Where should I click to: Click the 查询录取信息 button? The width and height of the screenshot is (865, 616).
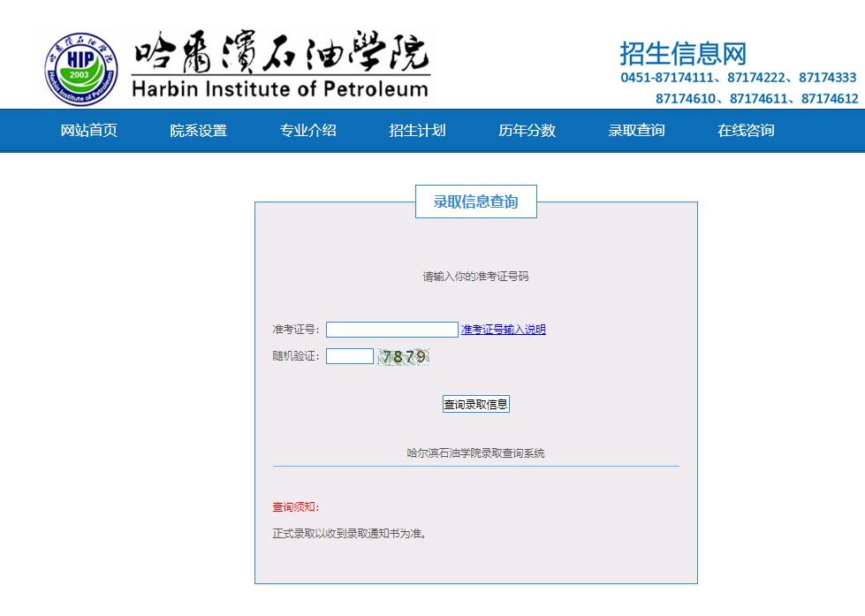(475, 404)
